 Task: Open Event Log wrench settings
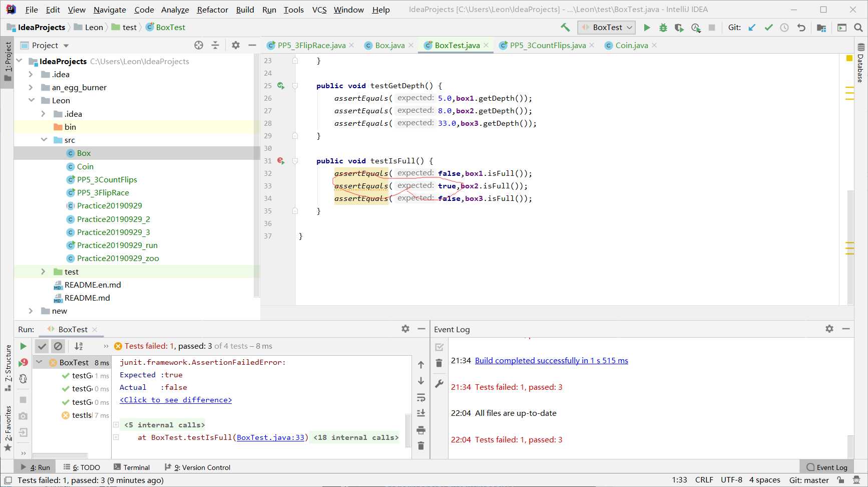coord(439,384)
